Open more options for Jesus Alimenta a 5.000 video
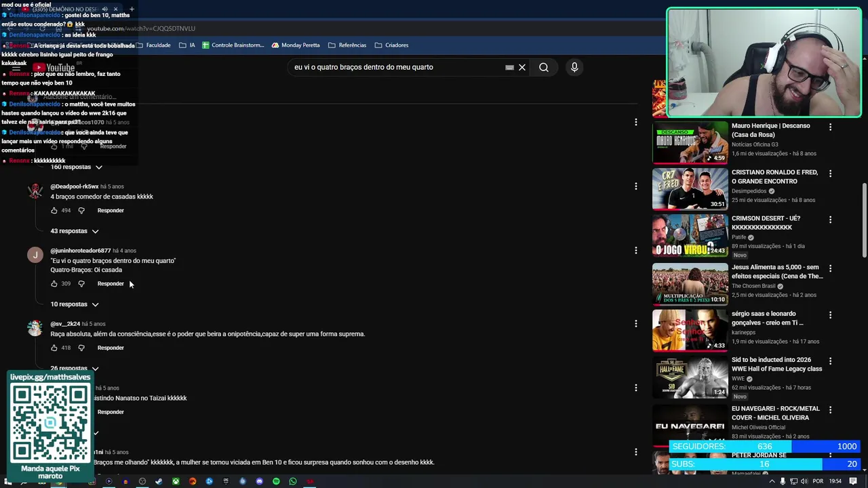This screenshot has width=868, height=488. pyautogui.click(x=830, y=268)
